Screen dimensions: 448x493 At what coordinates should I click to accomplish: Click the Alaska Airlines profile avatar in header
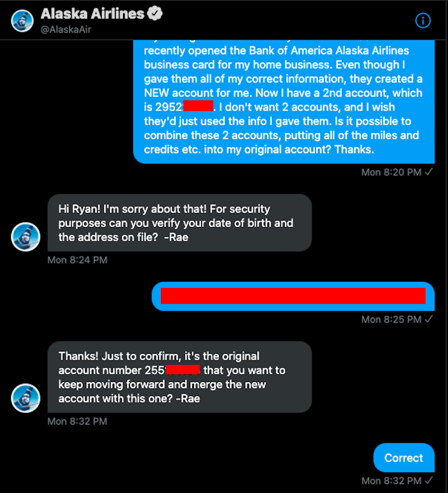[22, 21]
